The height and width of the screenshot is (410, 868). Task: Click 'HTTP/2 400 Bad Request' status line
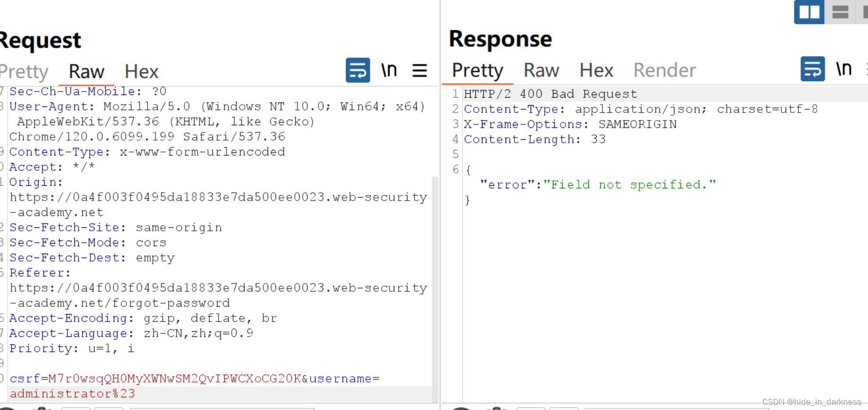click(550, 94)
